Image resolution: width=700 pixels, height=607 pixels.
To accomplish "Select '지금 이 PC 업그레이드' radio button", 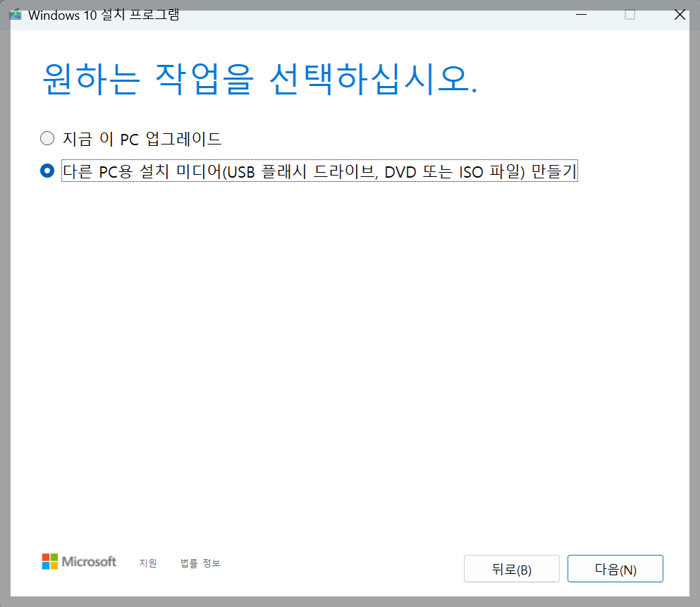I will click(47, 138).
